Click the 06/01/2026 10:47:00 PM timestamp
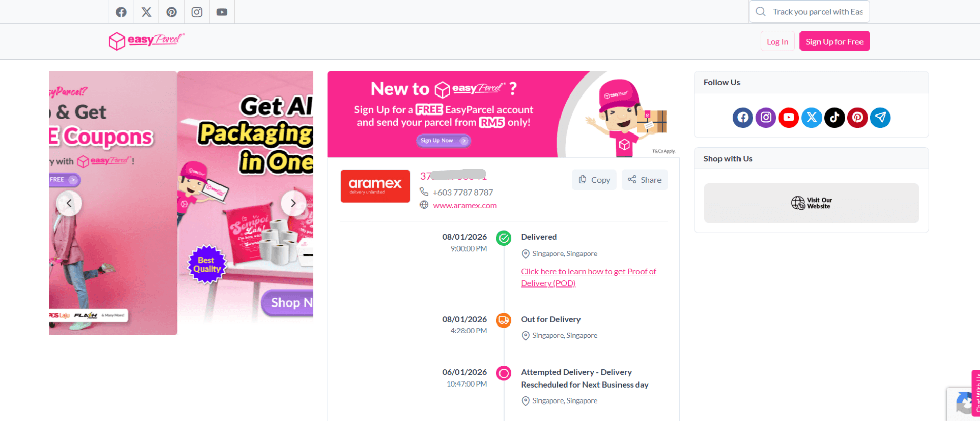This screenshot has width=980, height=421. pos(464,378)
